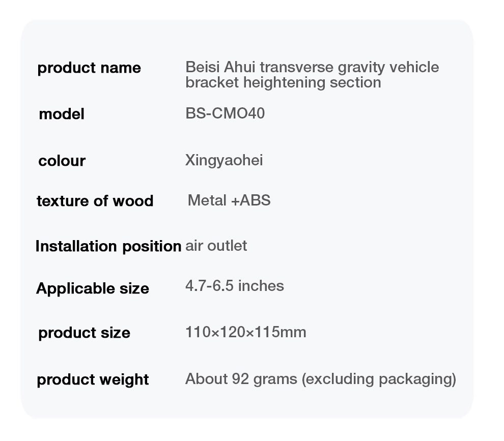Click the "Installation position" label

coord(108,246)
